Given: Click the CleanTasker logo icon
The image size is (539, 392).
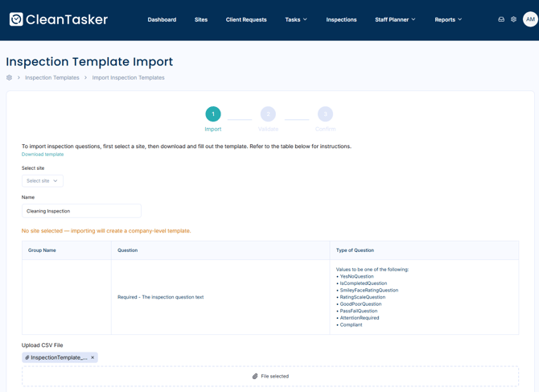Looking at the screenshot, I should pyautogui.click(x=16, y=19).
